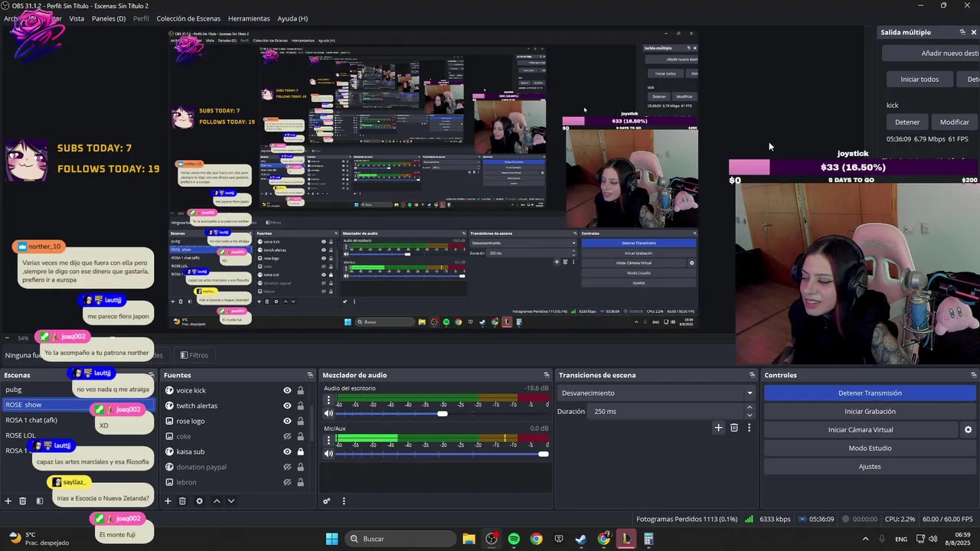Click Iniciar Grabación button
This screenshot has height=551, width=980.
[x=870, y=412]
